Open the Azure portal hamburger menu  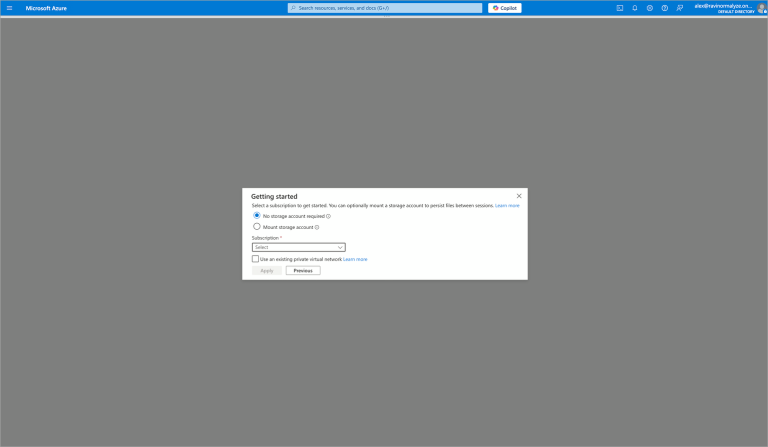(x=9, y=7)
